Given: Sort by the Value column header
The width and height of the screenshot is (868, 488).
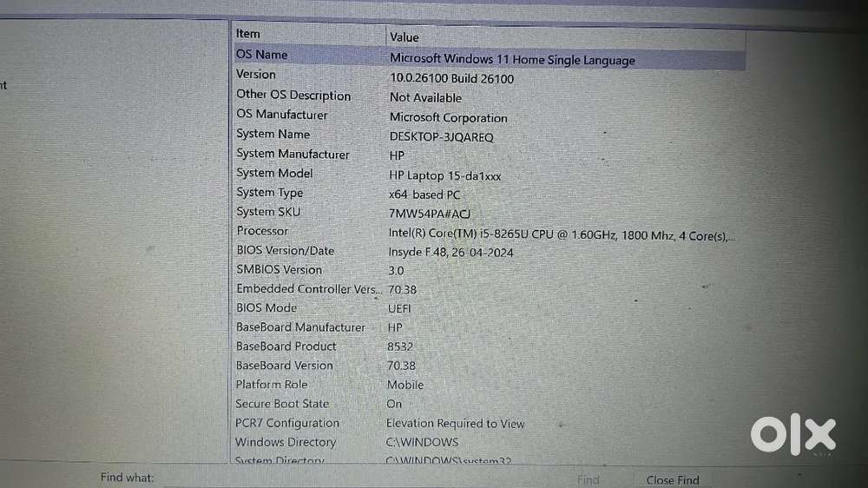Looking at the screenshot, I should coord(404,36).
